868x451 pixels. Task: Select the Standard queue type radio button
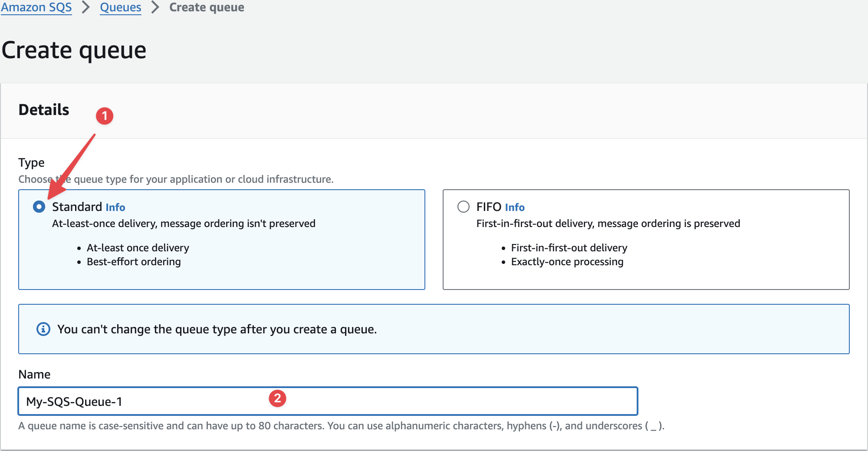coord(39,207)
